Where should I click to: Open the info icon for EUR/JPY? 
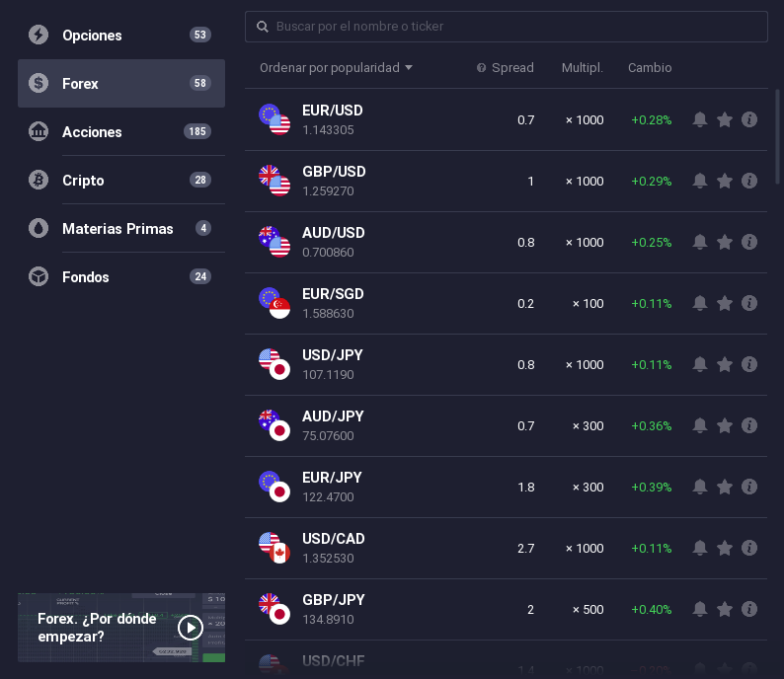[x=749, y=488]
